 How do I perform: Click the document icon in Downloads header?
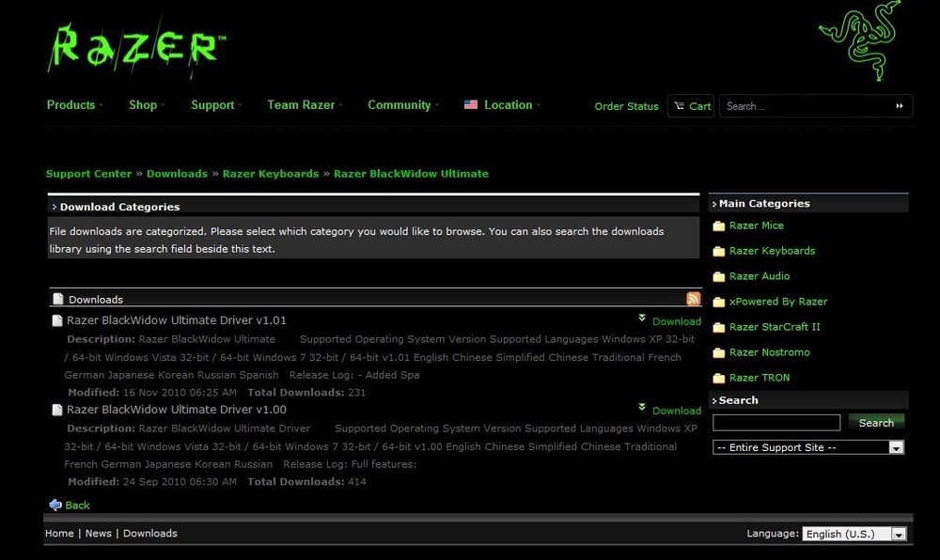(58, 299)
